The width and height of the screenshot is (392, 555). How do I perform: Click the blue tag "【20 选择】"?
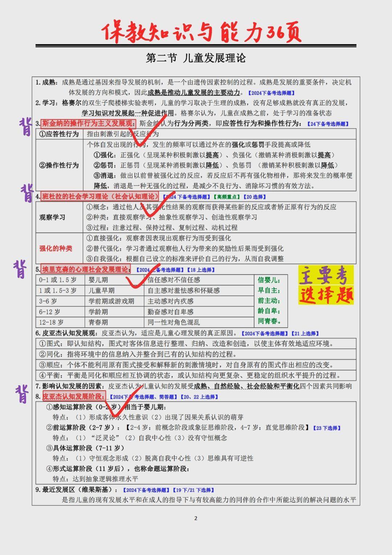coord(254,197)
